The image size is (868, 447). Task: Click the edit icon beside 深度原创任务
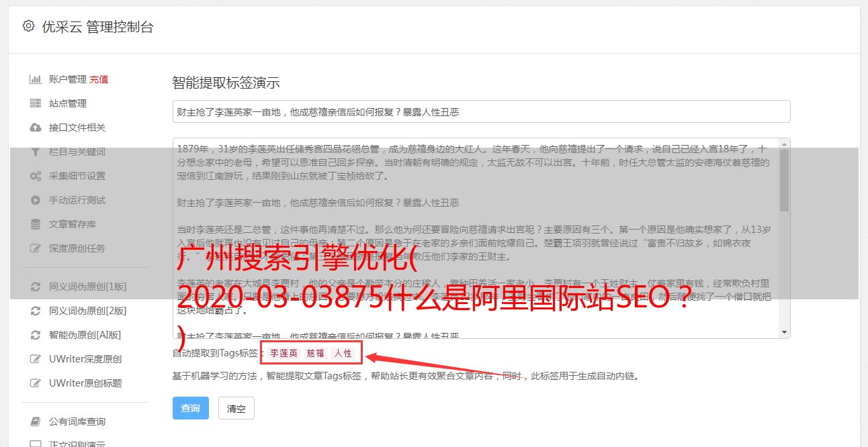(x=36, y=248)
